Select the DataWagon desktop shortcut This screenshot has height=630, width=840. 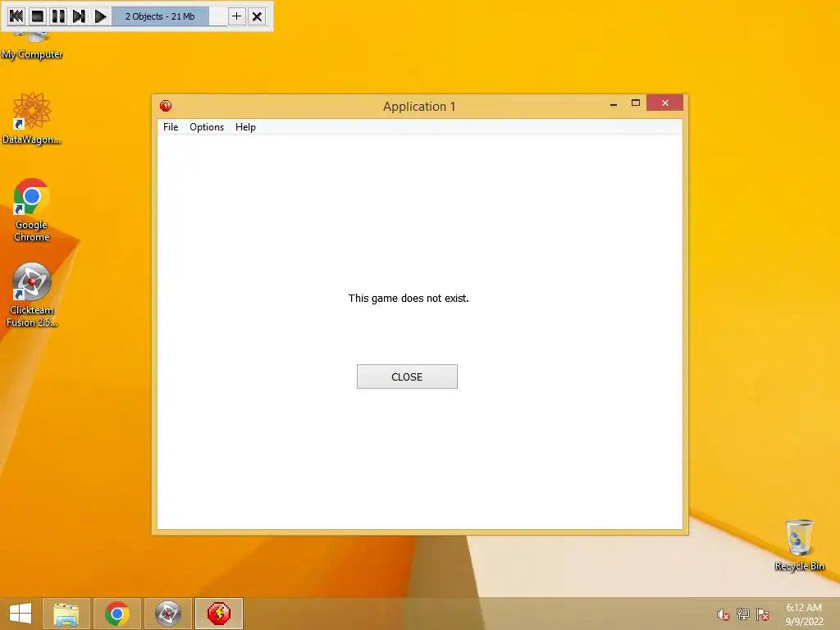tap(32, 118)
